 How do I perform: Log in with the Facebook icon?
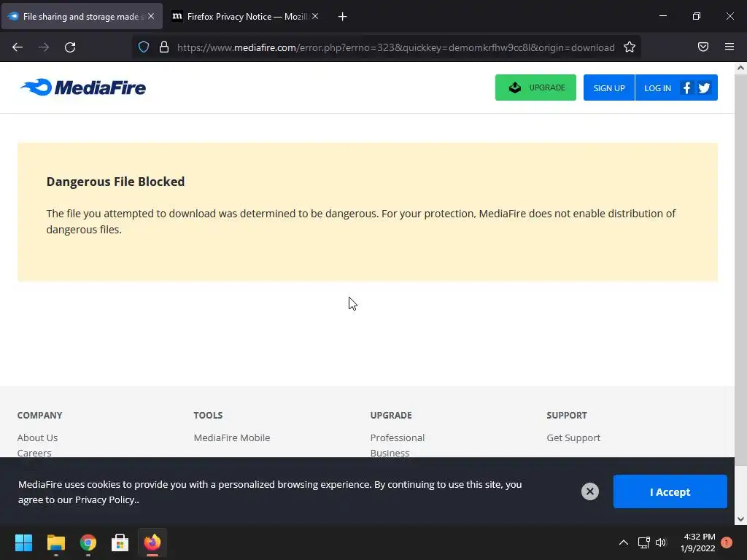(x=686, y=87)
